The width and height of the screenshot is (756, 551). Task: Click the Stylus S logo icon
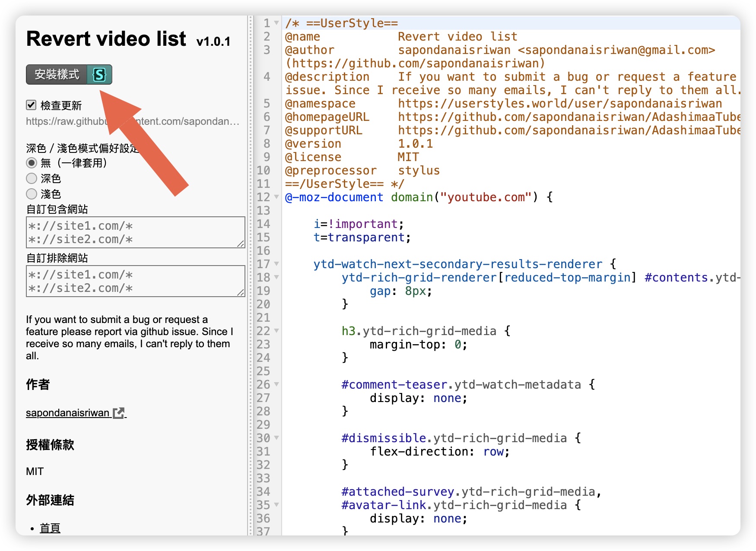[x=99, y=75]
